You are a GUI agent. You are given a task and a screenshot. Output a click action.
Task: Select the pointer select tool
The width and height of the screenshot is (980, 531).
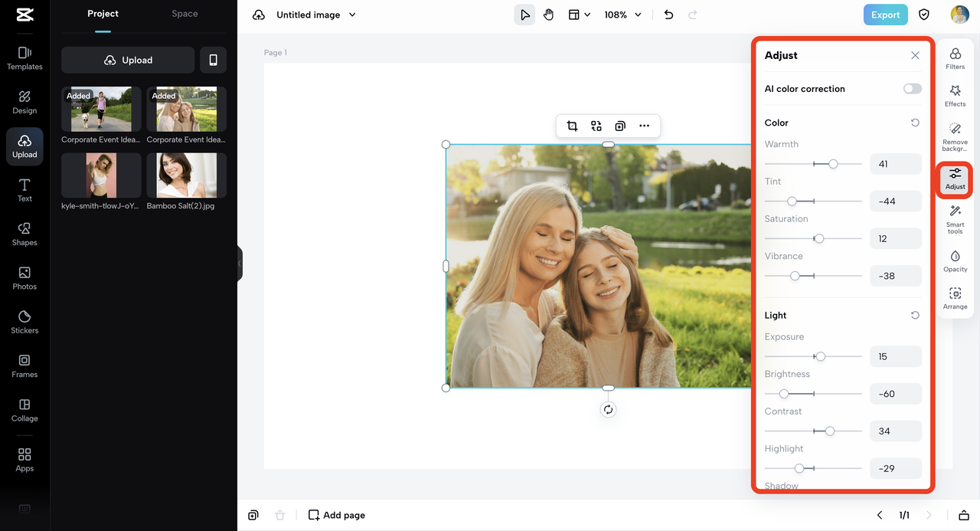coord(524,15)
